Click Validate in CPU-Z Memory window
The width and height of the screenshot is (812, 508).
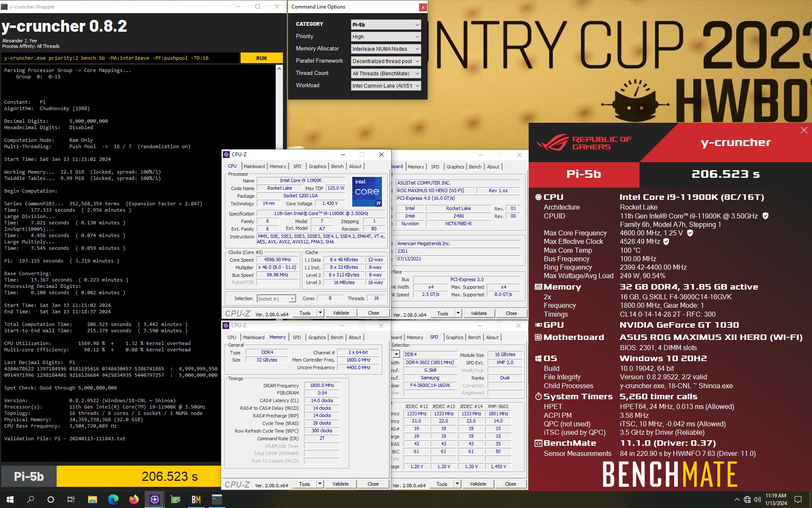pos(340,484)
